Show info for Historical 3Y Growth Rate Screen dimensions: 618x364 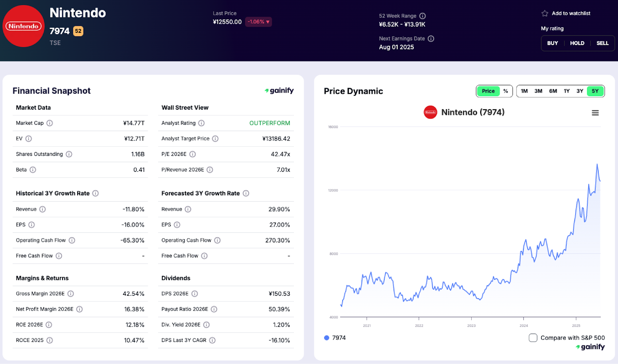coord(95,193)
